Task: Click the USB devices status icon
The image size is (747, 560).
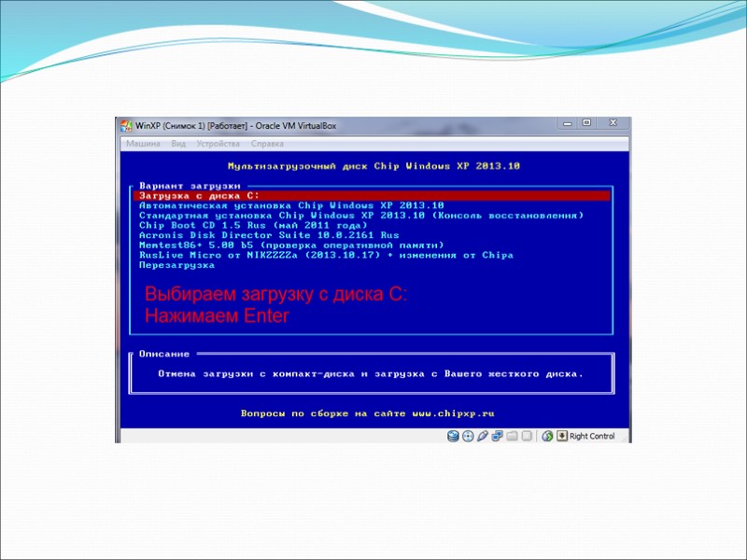Action: tap(483, 436)
